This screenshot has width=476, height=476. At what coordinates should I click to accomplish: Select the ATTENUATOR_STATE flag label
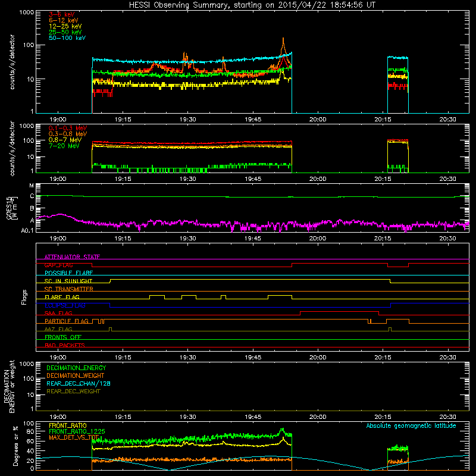click(x=72, y=257)
